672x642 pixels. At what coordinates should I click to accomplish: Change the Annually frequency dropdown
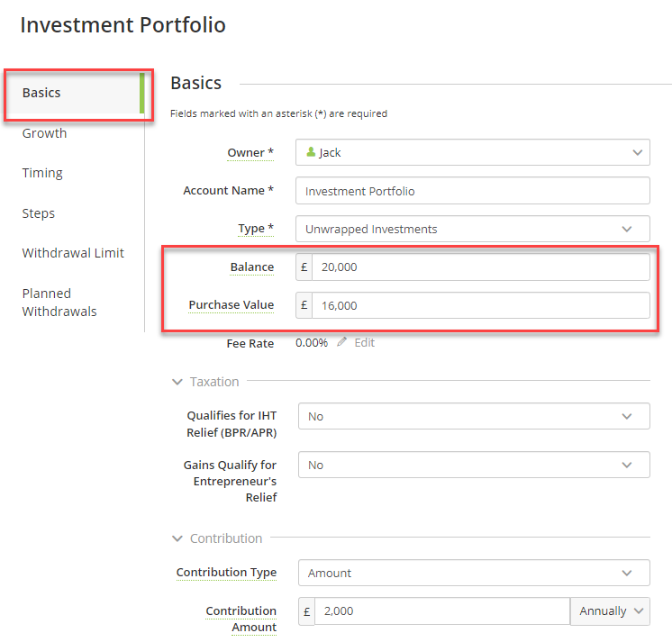tap(610, 611)
